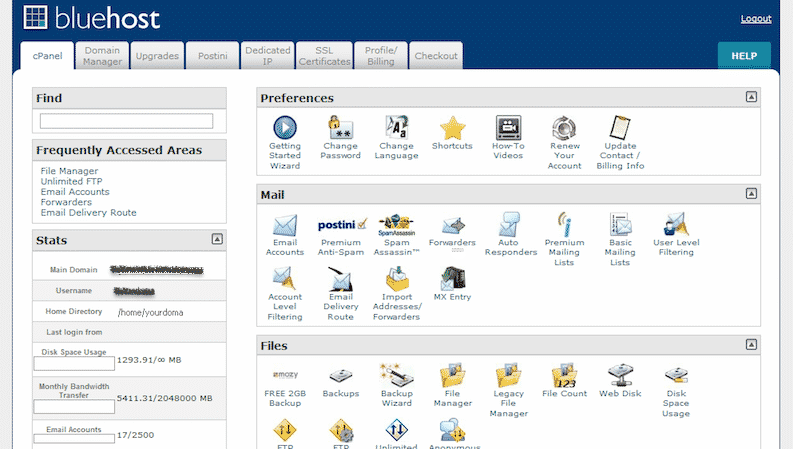Open Auto Responders icon

click(508, 224)
